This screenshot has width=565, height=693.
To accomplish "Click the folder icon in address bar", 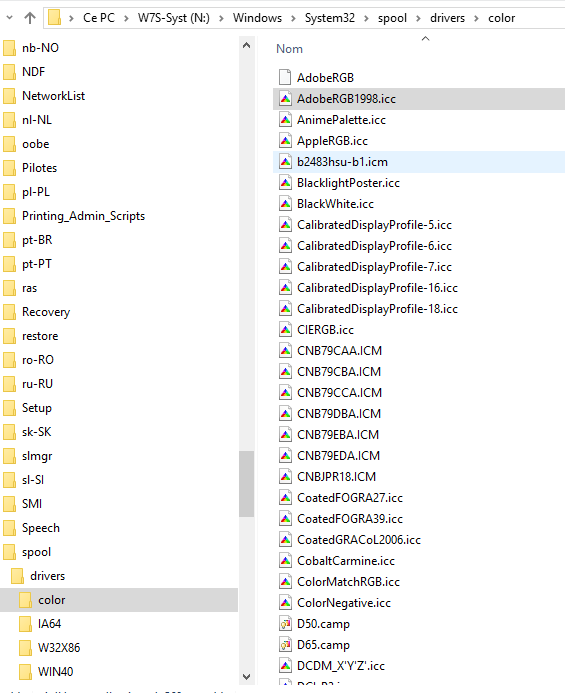I will tap(54, 18).
